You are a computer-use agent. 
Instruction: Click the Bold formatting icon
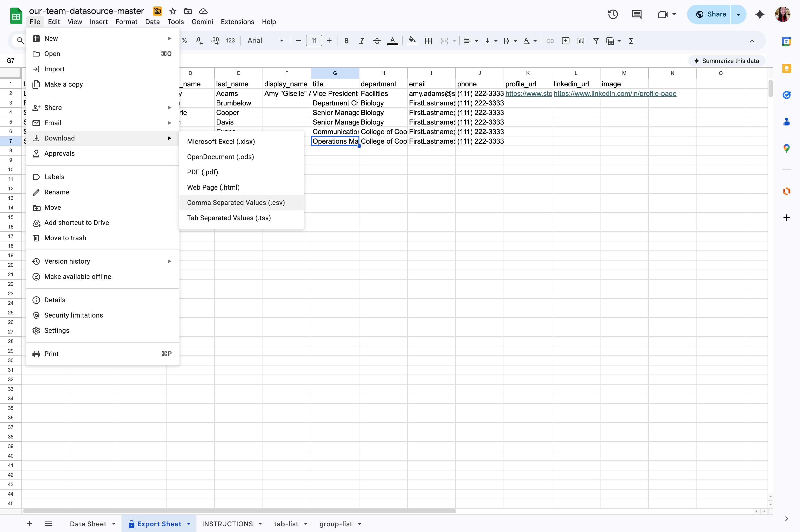coord(346,41)
